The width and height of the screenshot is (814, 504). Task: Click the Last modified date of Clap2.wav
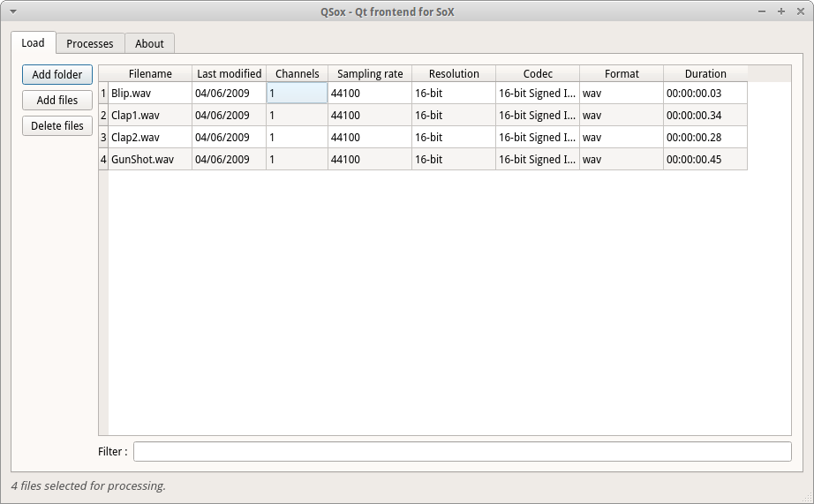click(x=229, y=138)
